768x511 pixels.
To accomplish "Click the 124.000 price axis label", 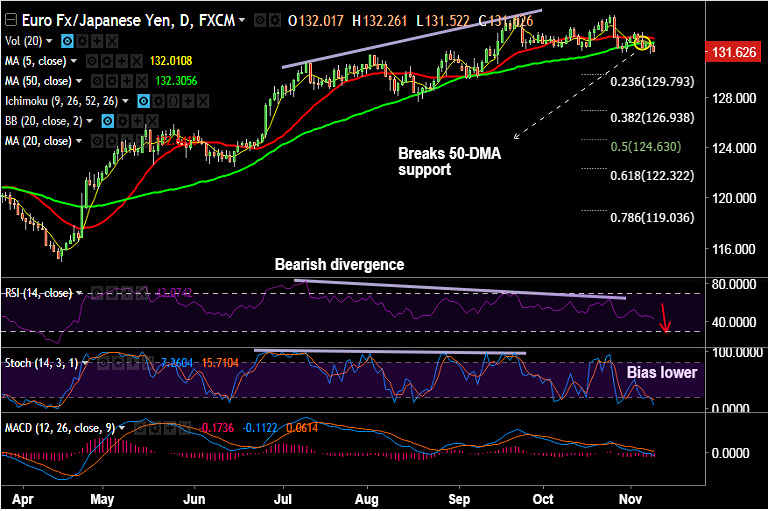I will (734, 148).
